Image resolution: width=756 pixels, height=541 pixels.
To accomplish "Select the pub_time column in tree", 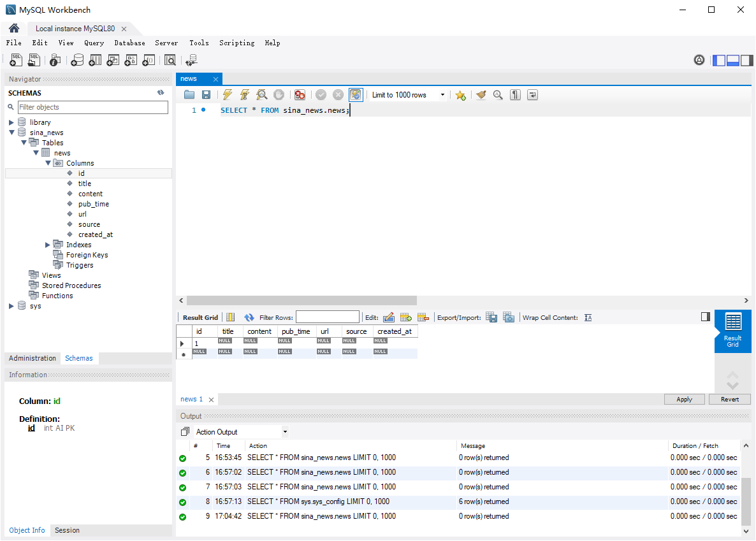I will pos(94,204).
